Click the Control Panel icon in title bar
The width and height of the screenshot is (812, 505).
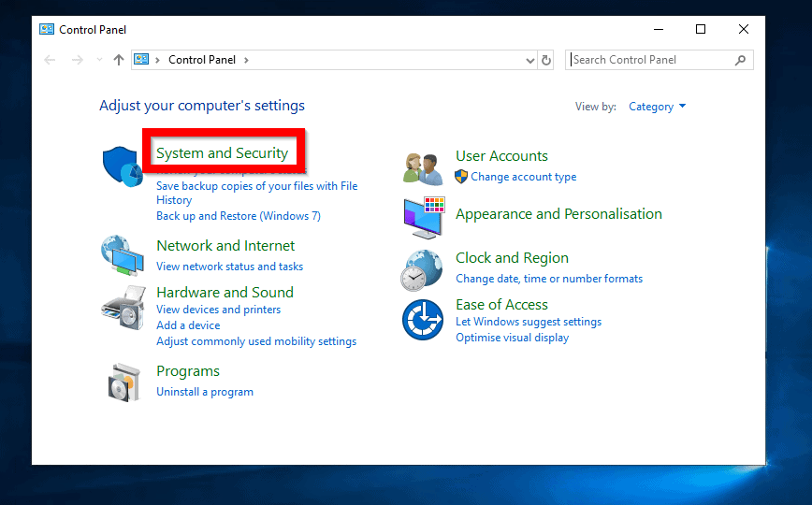(x=47, y=30)
